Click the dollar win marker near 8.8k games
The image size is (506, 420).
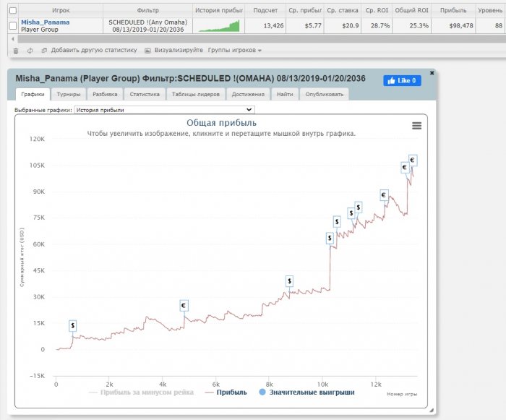tap(289, 281)
